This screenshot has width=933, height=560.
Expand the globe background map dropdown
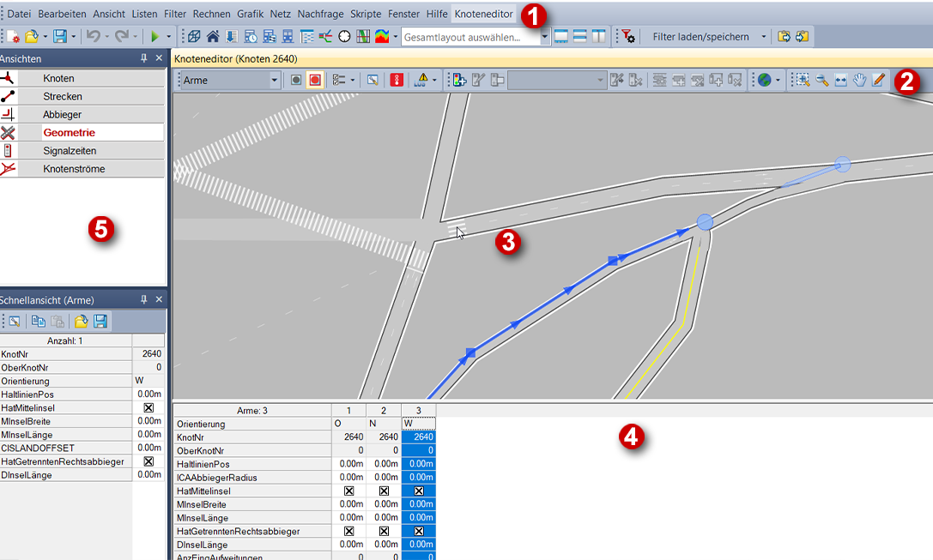click(778, 81)
